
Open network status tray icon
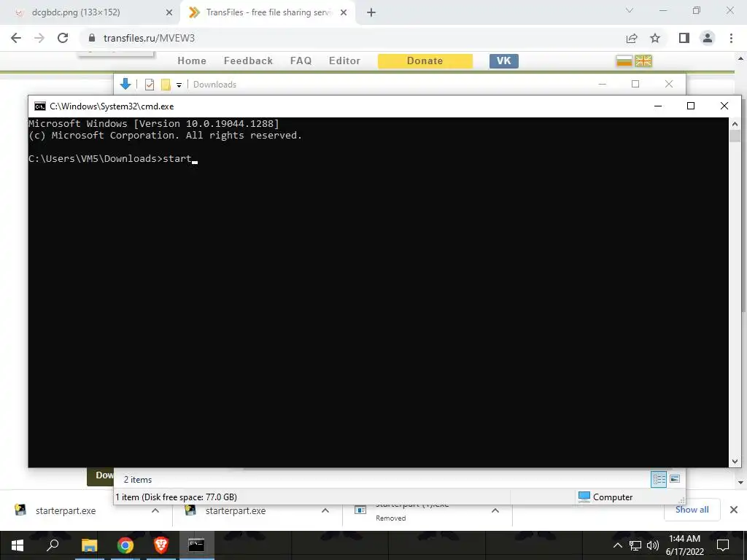(635, 545)
